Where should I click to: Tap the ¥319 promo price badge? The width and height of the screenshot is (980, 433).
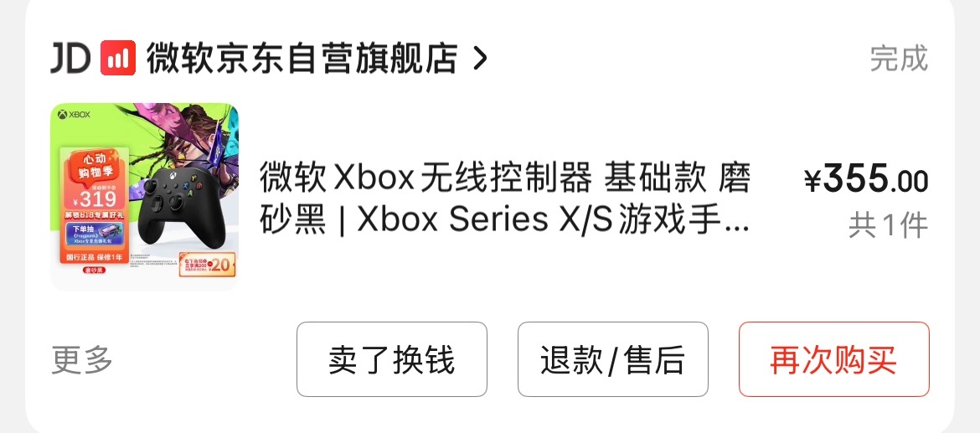coord(95,198)
